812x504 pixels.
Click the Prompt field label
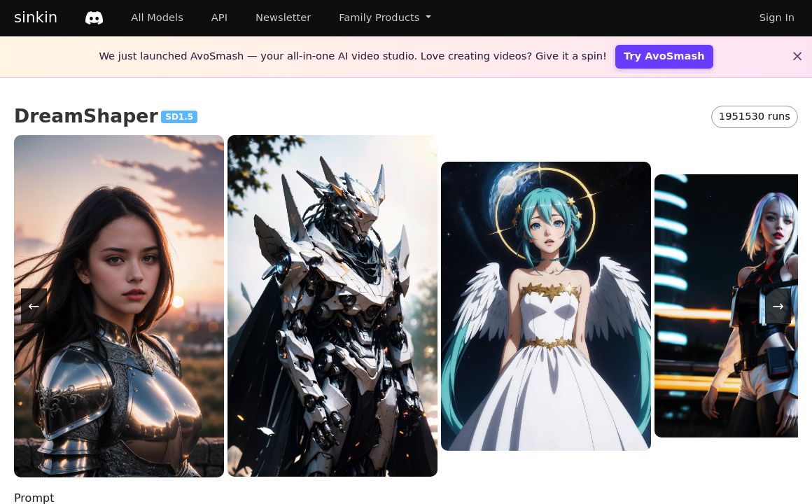click(x=34, y=498)
